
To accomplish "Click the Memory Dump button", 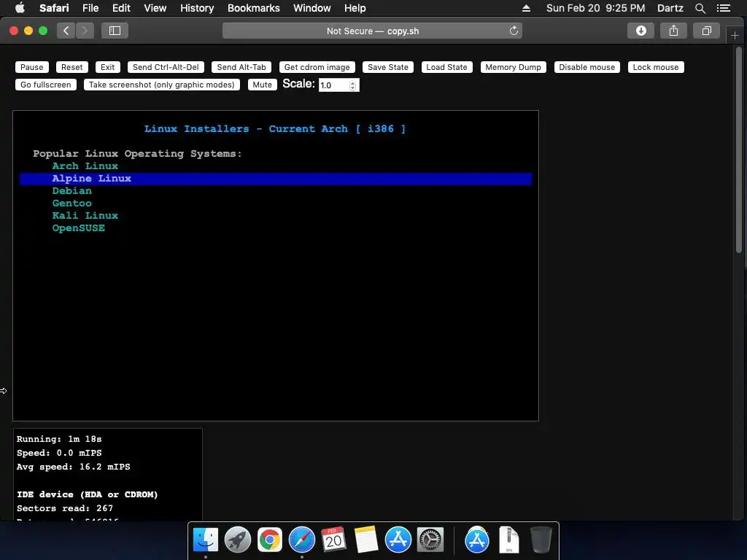I will [x=513, y=67].
